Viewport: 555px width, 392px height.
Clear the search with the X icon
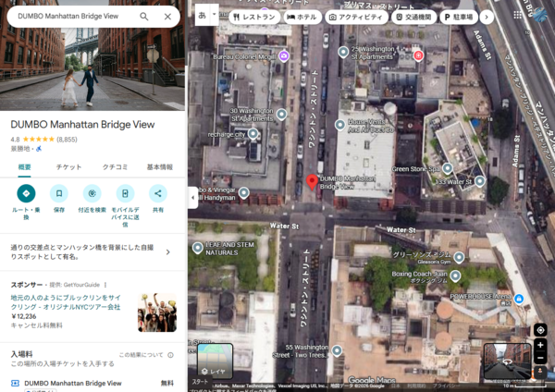tap(167, 17)
